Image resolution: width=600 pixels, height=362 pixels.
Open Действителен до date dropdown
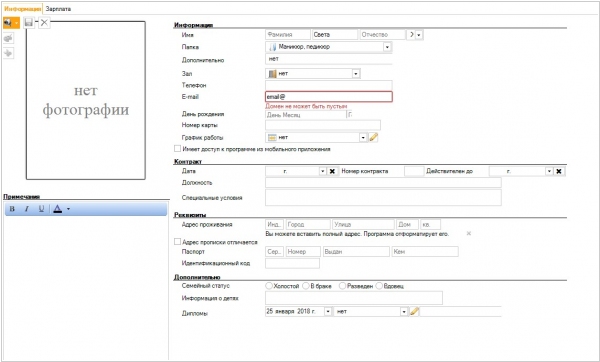click(549, 171)
